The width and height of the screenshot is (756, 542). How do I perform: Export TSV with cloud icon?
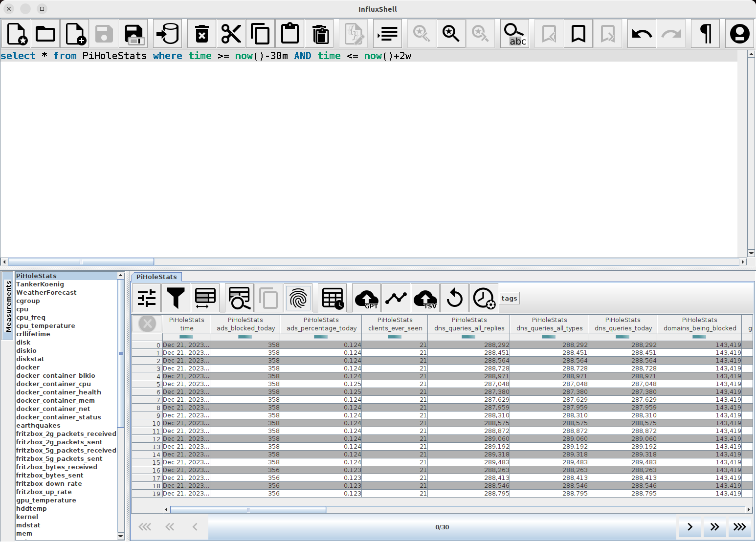pyautogui.click(x=425, y=298)
